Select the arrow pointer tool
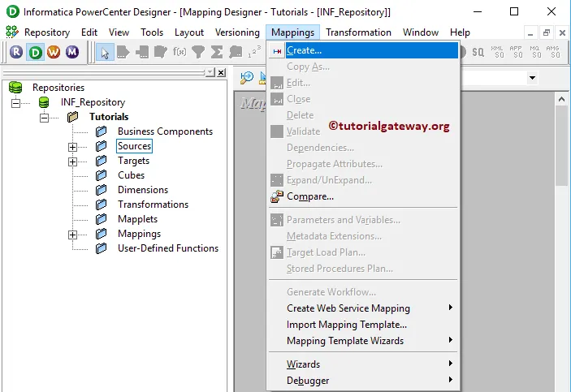 (x=105, y=52)
